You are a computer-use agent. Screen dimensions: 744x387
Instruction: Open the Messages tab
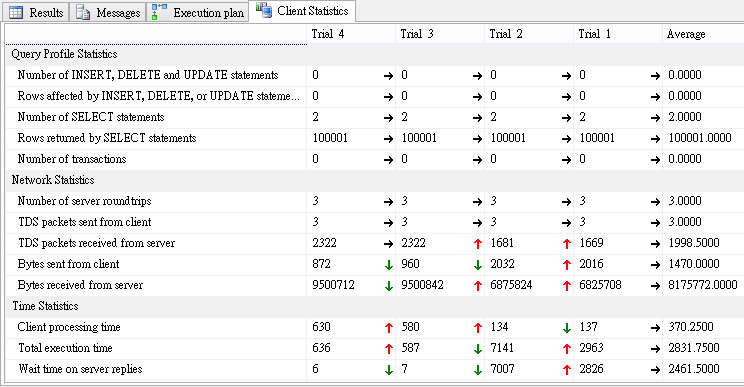click(x=108, y=12)
